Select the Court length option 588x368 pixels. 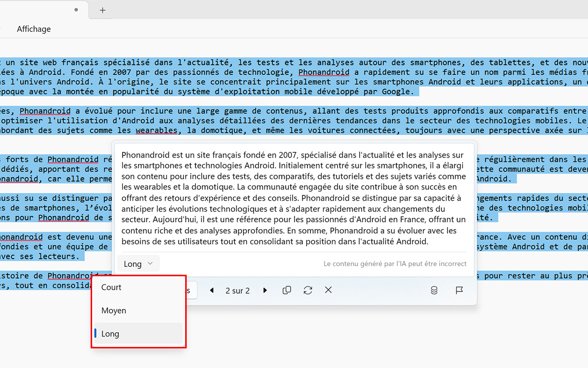pos(138,288)
